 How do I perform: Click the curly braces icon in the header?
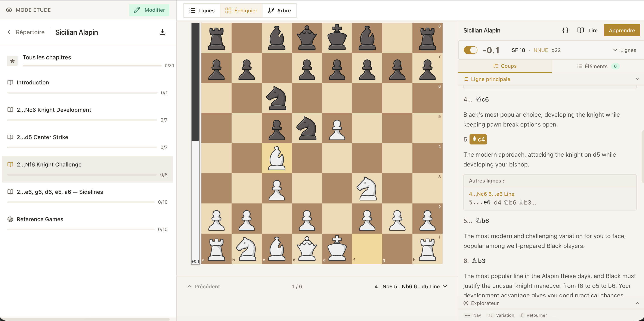tap(565, 30)
